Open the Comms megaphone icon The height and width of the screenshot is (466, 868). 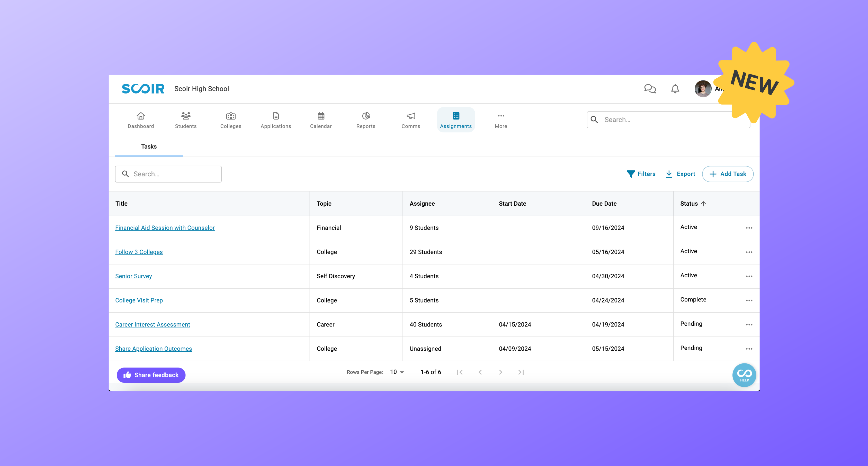pyautogui.click(x=411, y=120)
